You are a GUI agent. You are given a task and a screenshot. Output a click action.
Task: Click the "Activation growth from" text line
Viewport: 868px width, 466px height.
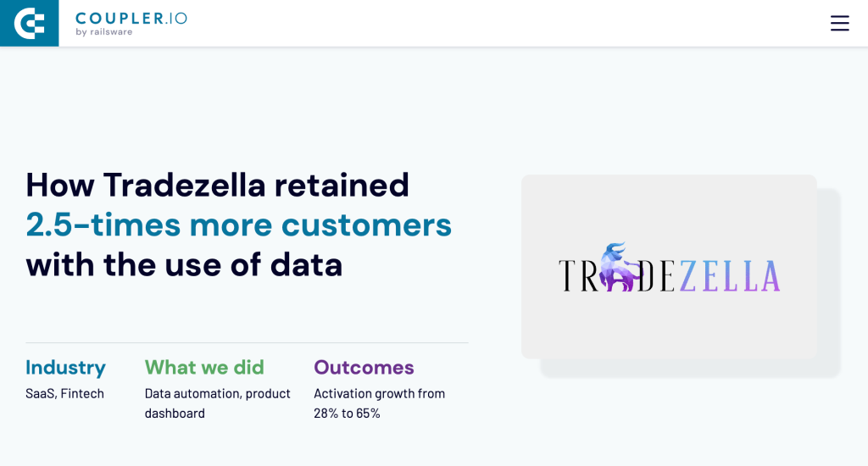[x=379, y=393]
